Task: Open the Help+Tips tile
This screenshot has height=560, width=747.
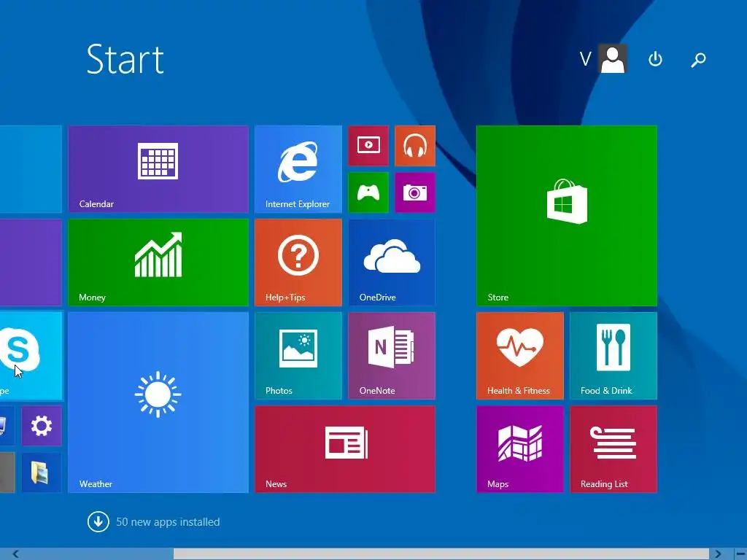Action: pyautogui.click(x=298, y=262)
